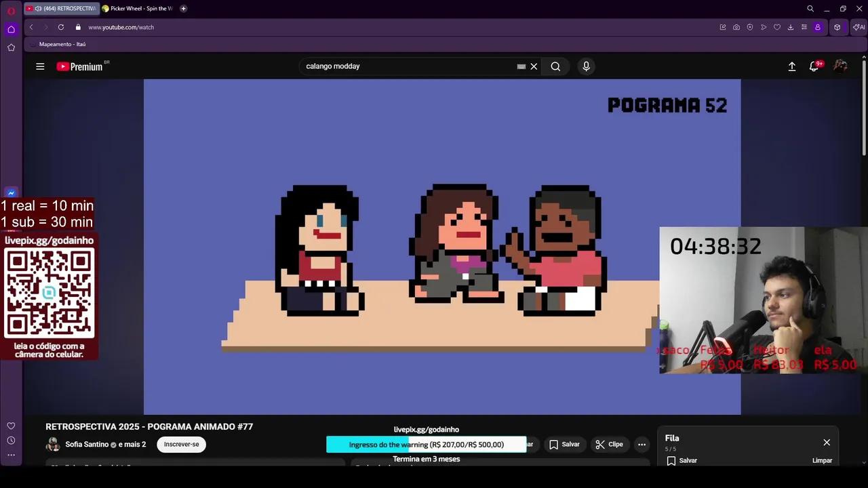Pause the video by clicking the player

[442, 247]
